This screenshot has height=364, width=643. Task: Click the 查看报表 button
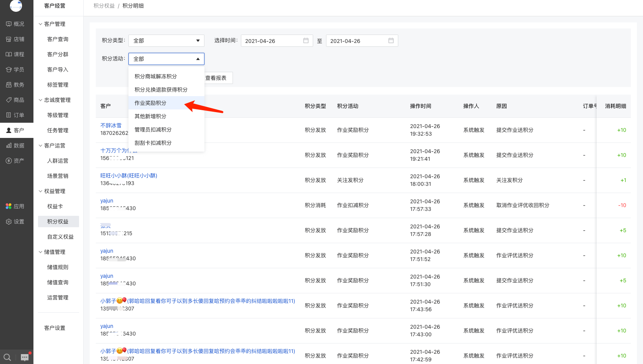click(x=218, y=78)
